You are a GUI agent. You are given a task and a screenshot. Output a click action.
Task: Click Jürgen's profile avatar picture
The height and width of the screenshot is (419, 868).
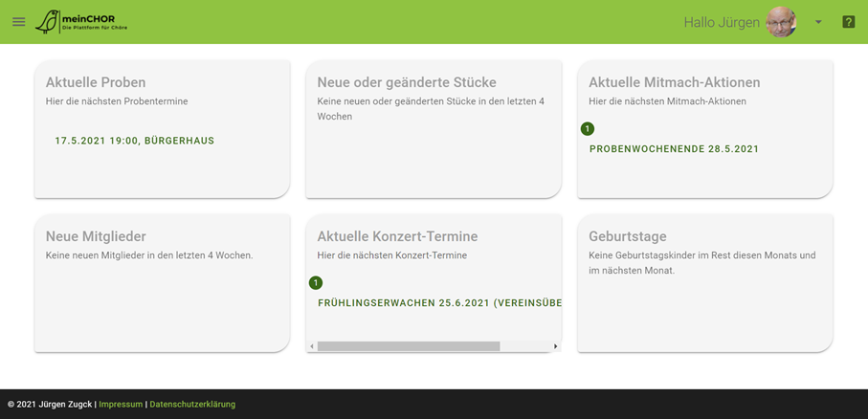point(781,22)
